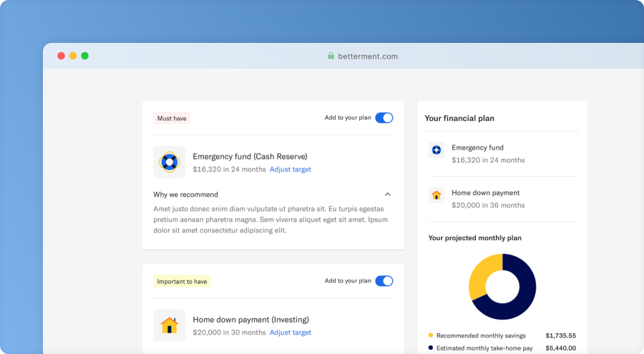The height and width of the screenshot is (354, 644).
Task: Click Recommended monthly savings label
Action: tap(481, 335)
